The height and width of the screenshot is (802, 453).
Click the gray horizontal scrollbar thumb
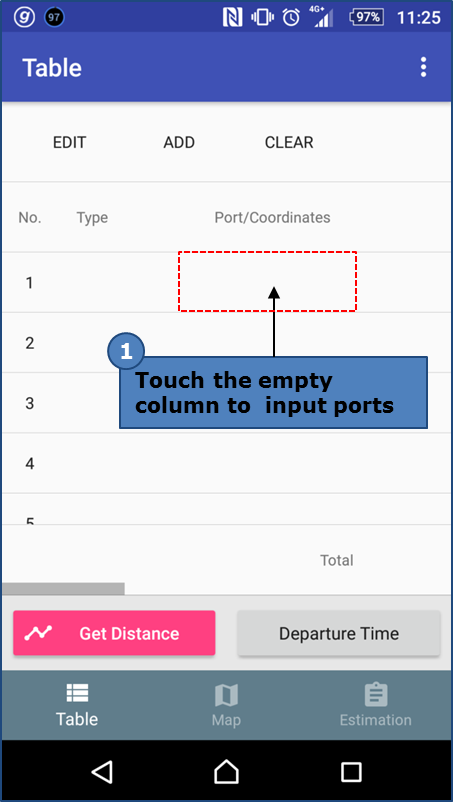63,589
